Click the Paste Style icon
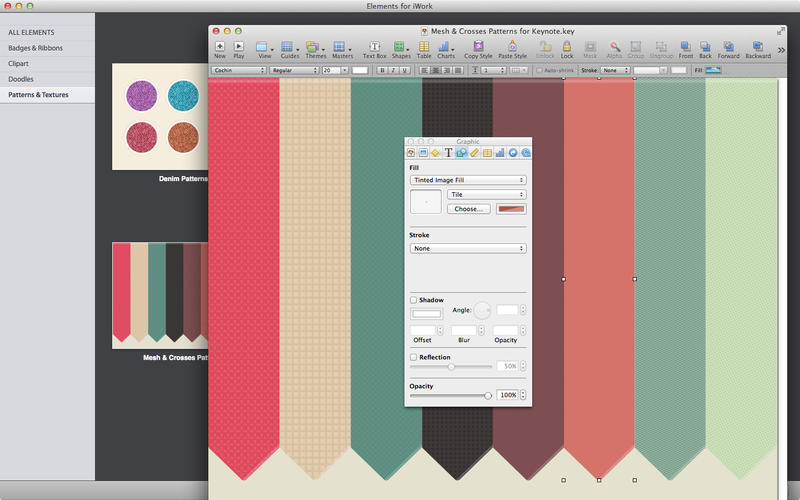The width and height of the screenshot is (800, 500). pyautogui.click(x=512, y=47)
